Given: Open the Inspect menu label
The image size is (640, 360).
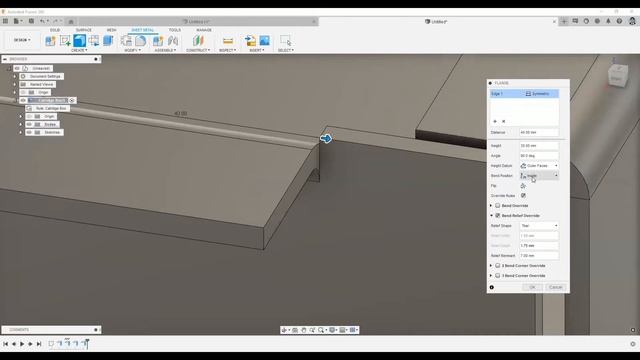Looking at the screenshot, I should pyautogui.click(x=227, y=50).
